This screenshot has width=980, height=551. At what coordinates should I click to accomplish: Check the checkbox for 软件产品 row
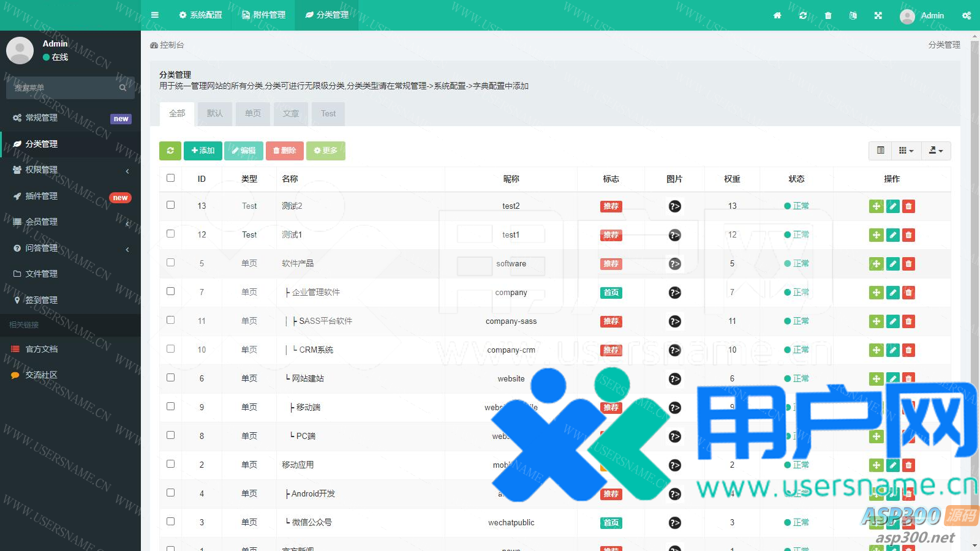[170, 262]
